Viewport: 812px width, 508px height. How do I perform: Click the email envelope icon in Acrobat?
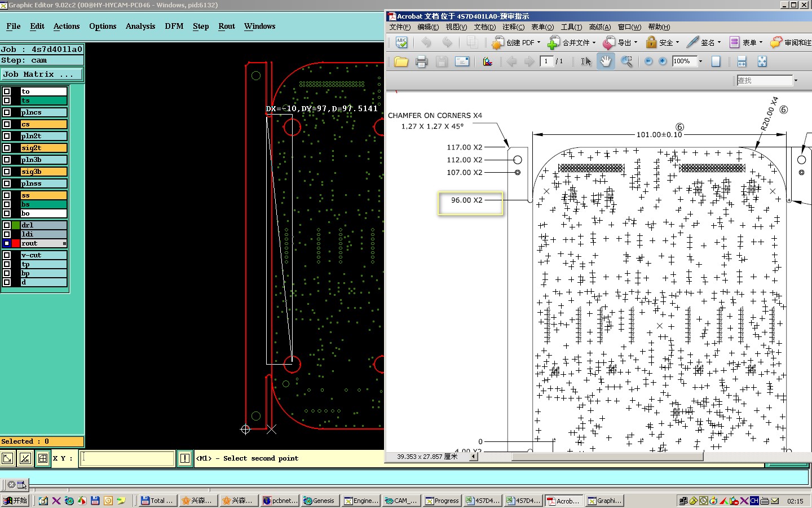point(462,62)
